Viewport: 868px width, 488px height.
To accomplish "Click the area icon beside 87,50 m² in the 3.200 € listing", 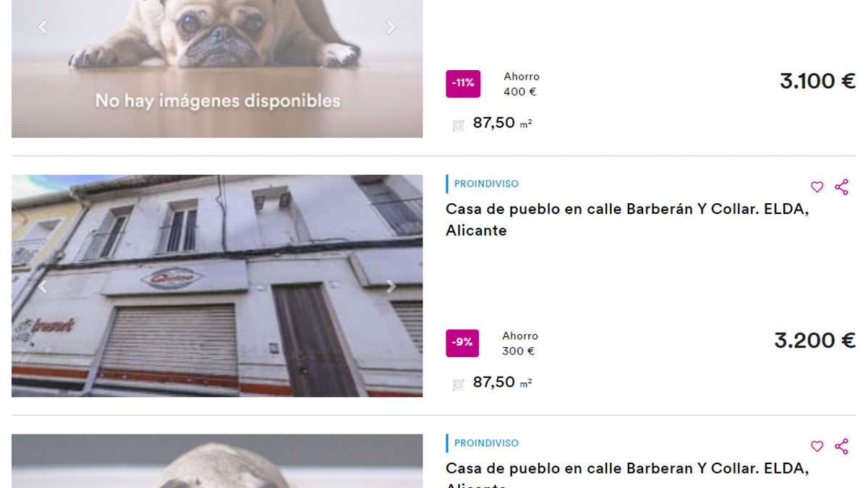I will coord(458,385).
